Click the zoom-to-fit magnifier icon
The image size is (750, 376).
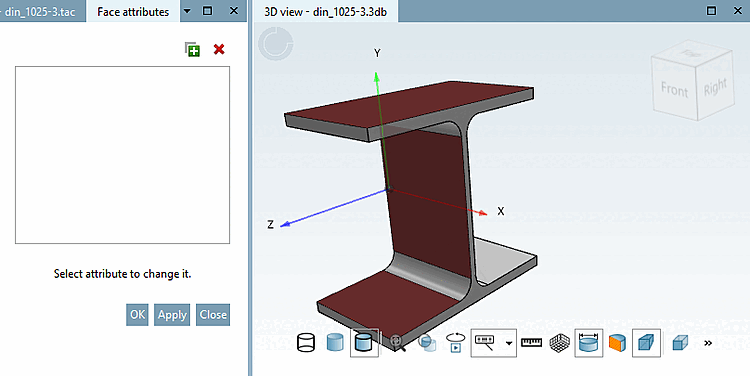point(397,343)
